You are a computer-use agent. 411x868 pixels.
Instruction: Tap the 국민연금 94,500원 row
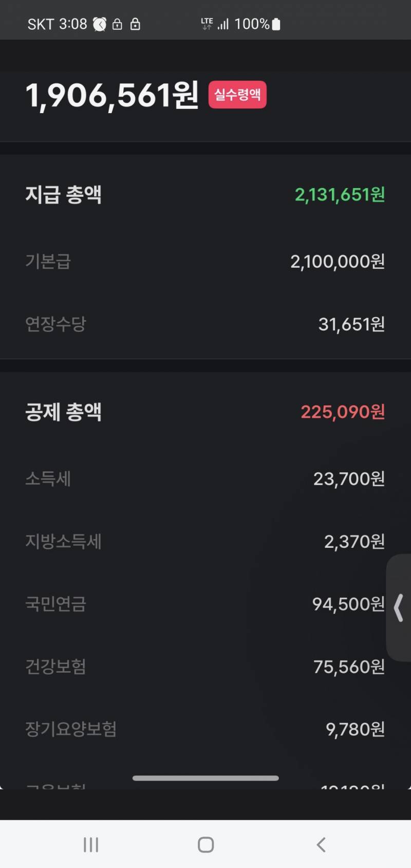pos(206,604)
